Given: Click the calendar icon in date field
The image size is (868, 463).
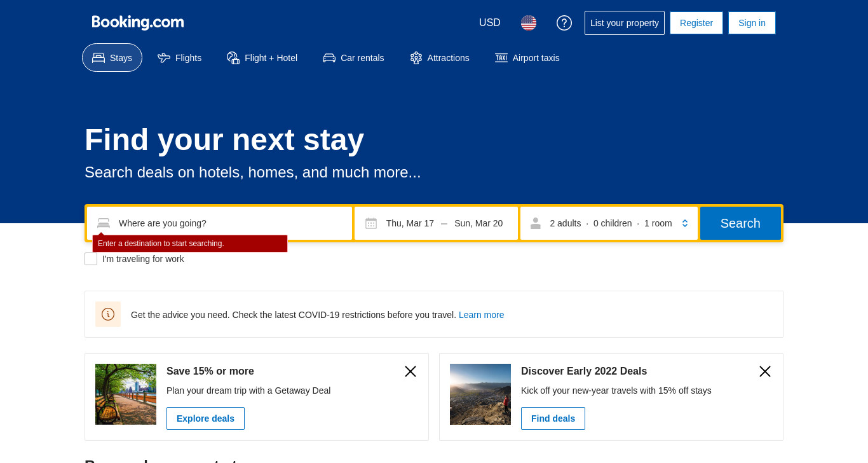Looking at the screenshot, I should tap(371, 223).
